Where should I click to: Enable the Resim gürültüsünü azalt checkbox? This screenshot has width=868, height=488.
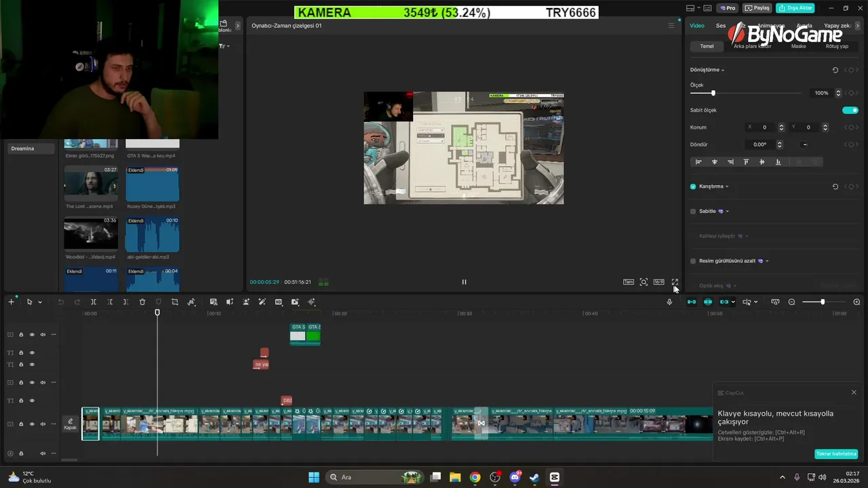693,261
